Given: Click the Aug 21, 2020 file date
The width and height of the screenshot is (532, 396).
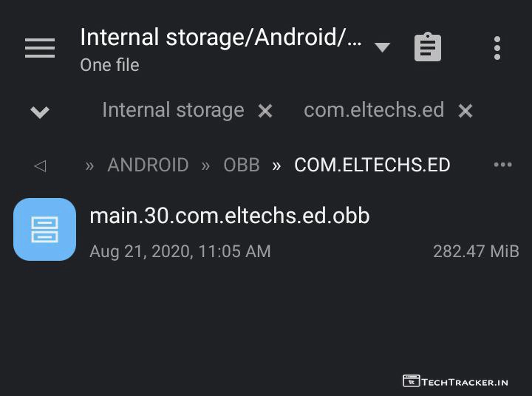Looking at the screenshot, I should click(180, 251).
